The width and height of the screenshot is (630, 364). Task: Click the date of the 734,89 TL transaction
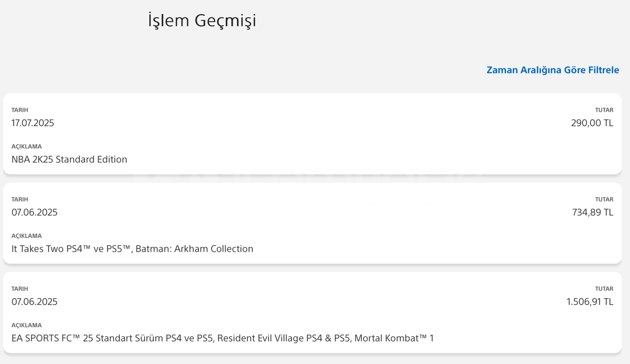(34, 212)
